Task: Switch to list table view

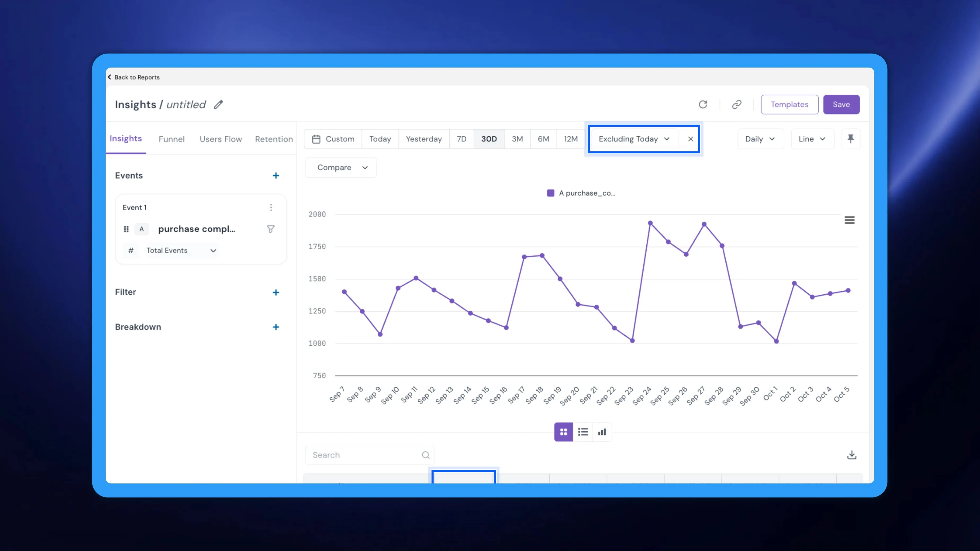Action: pyautogui.click(x=583, y=432)
